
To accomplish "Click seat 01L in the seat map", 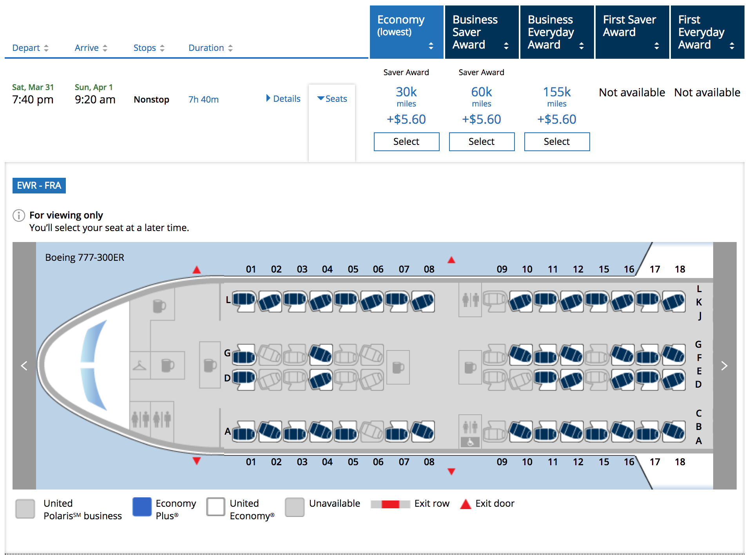I will click(244, 301).
